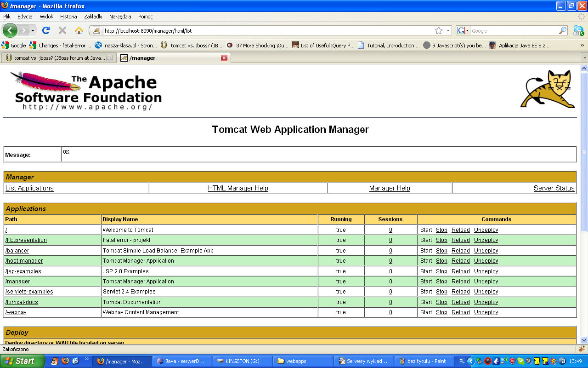Open the 'Changes - fatal-error' bookmark

(60, 45)
